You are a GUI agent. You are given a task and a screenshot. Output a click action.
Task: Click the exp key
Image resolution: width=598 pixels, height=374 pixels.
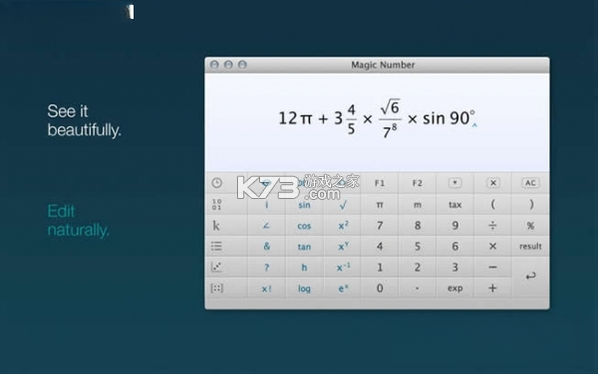[x=455, y=289]
